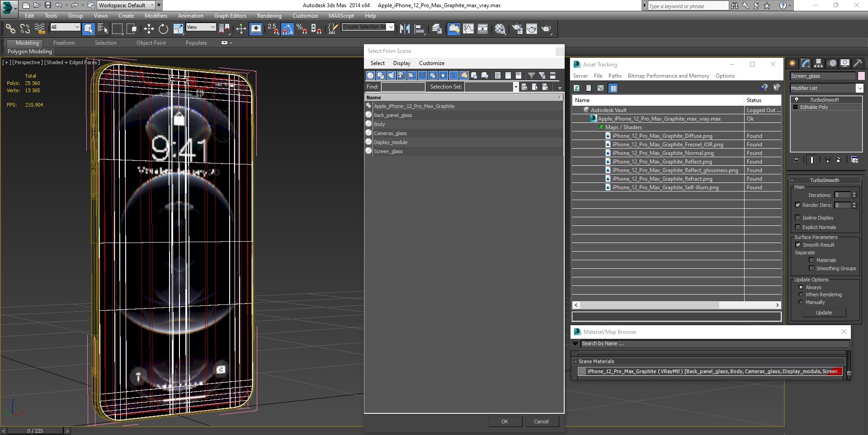Viewport: 868px width, 435px height.
Task: Click the Unlink Selection tool
Action: pos(25,29)
